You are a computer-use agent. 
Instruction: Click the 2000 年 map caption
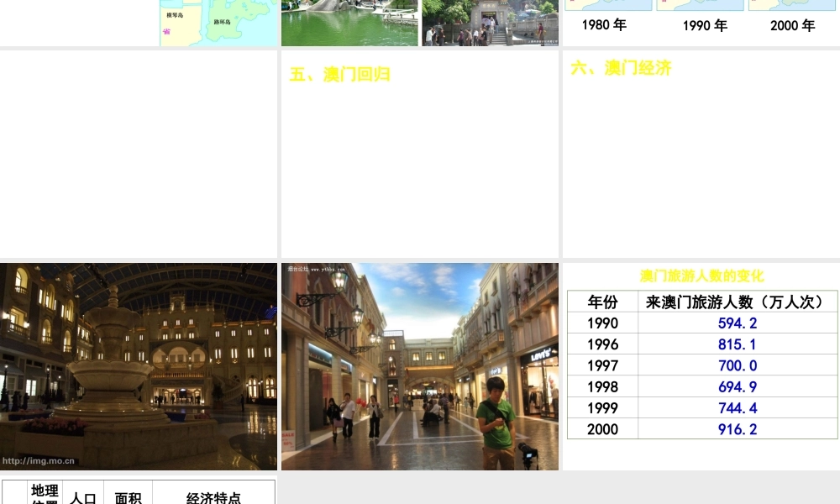point(793,25)
